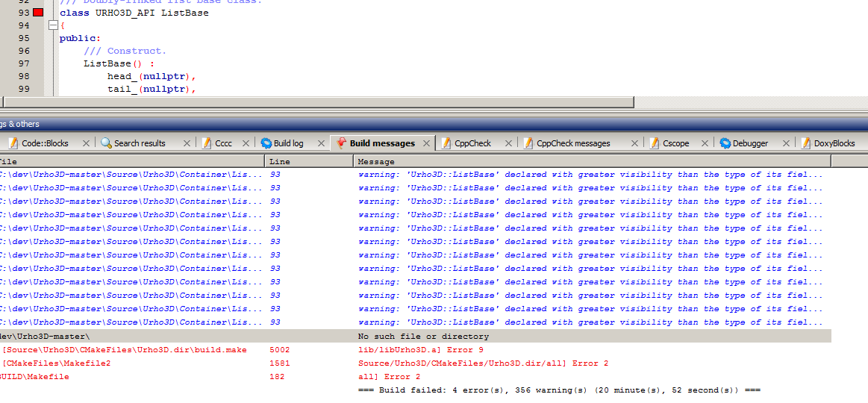Image resolution: width=868 pixels, height=403 pixels.
Task: Close the Build log tab
Action: tap(322, 143)
